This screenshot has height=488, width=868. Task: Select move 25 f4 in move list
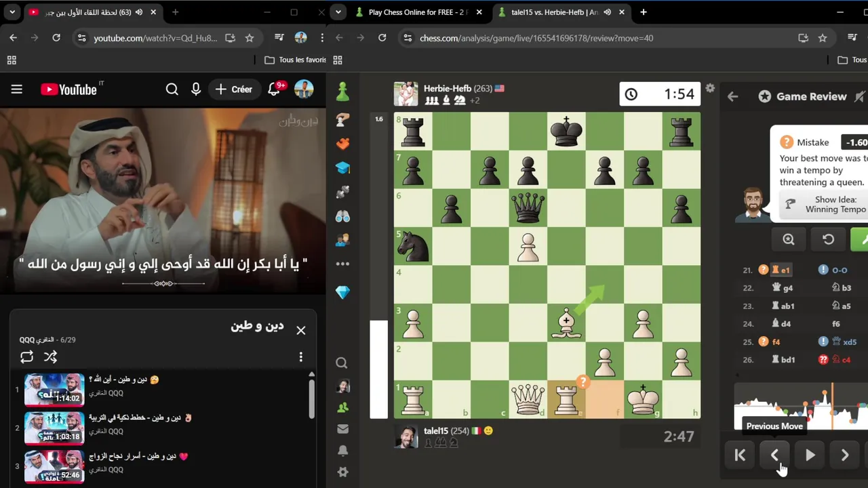pyautogui.click(x=776, y=342)
